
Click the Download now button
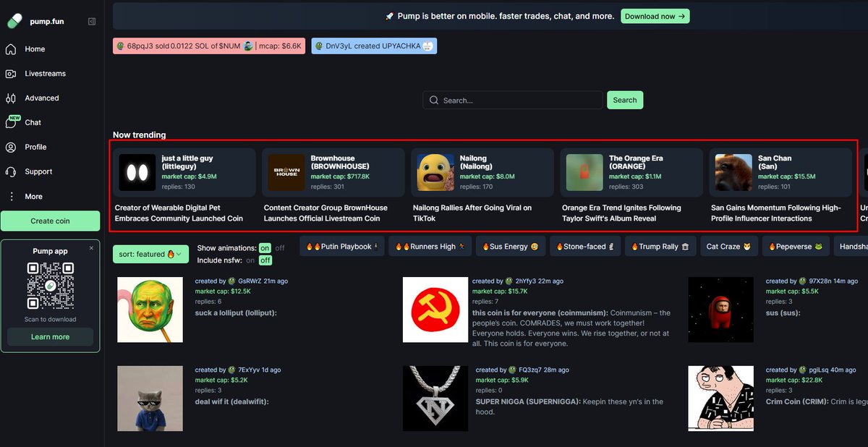(655, 16)
